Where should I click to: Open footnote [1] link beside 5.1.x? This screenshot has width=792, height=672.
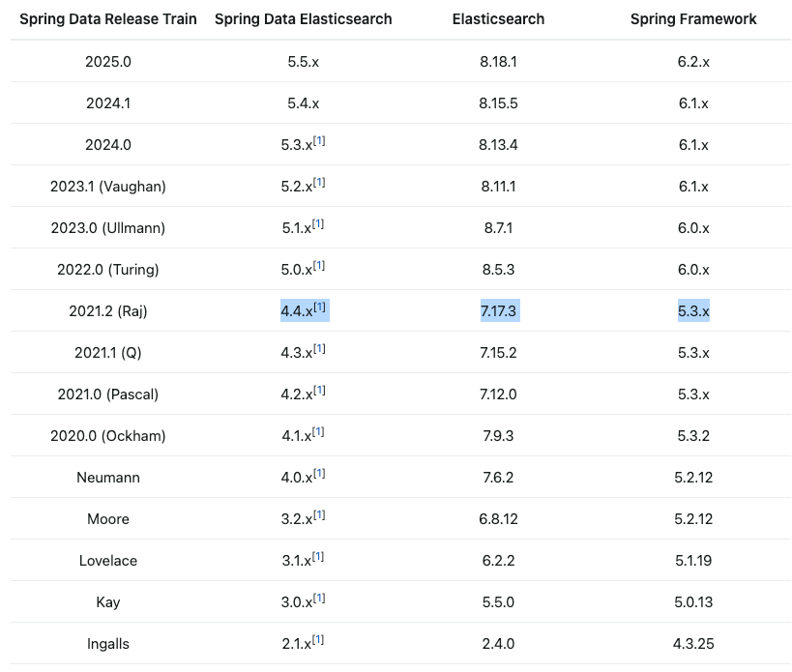(318, 223)
